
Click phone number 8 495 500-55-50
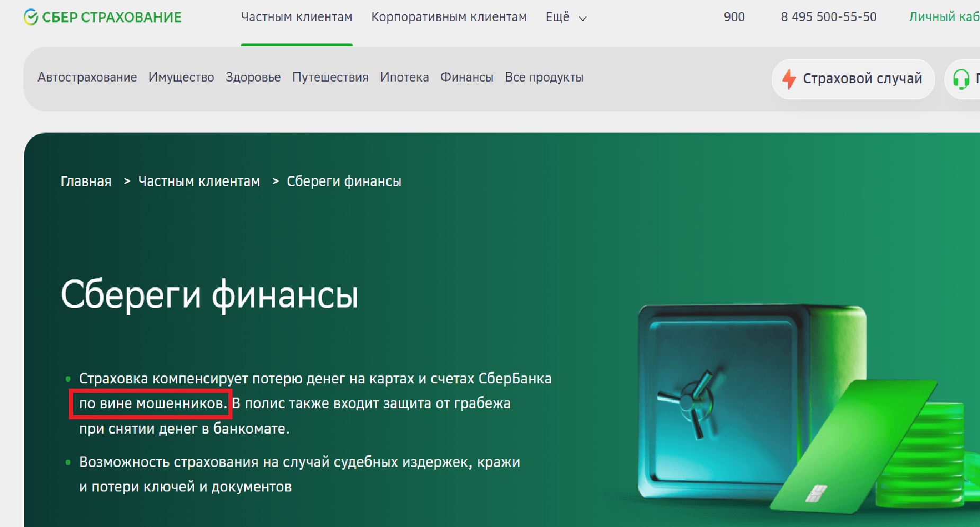(828, 17)
